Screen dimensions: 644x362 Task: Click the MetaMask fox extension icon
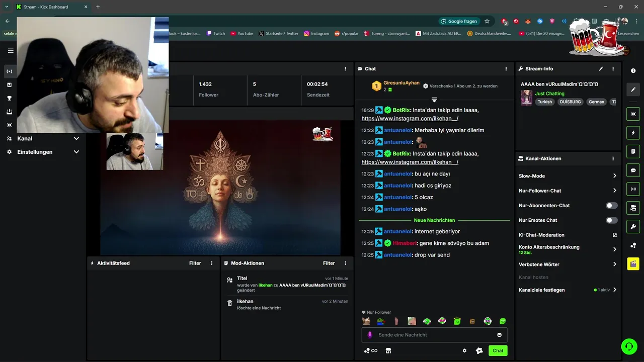click(x=528, y=21)
